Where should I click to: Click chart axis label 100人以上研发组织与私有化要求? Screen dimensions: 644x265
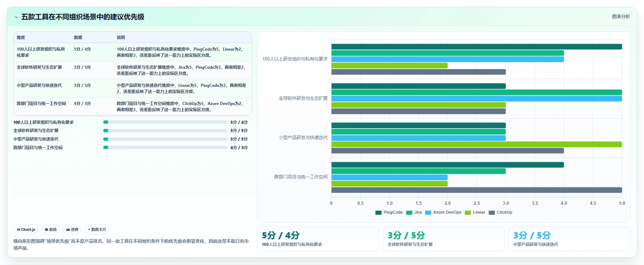point(295,59)
